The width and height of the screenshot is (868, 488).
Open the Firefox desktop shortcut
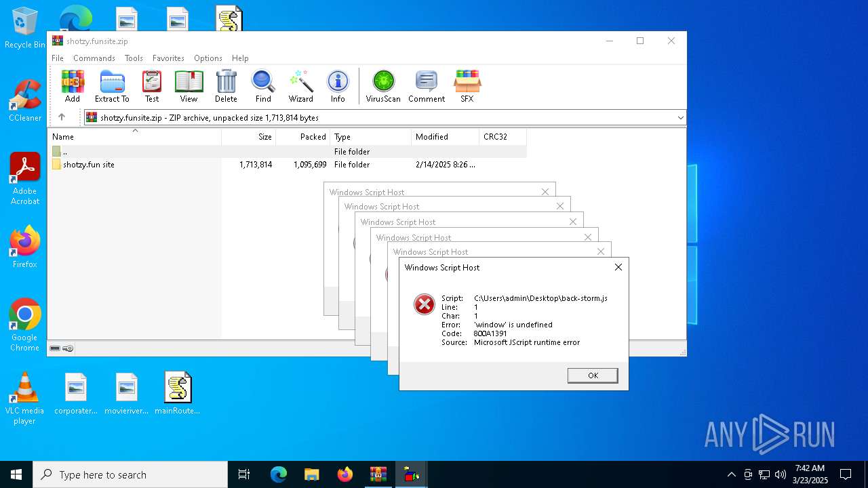(x=25, y=247)
